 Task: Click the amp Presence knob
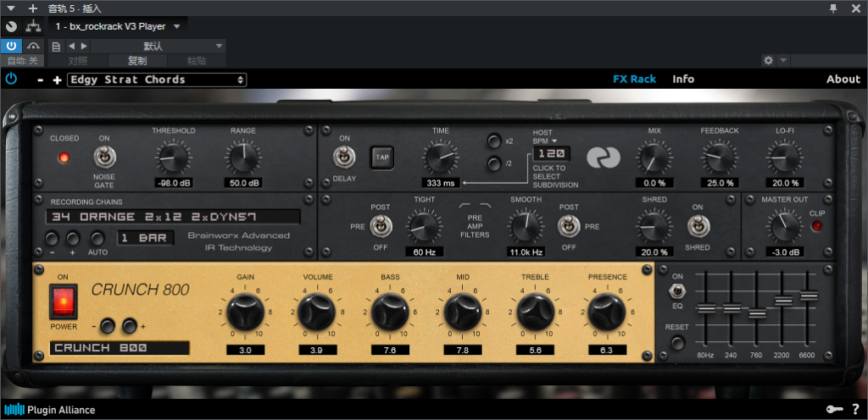[x=607, y=312]
